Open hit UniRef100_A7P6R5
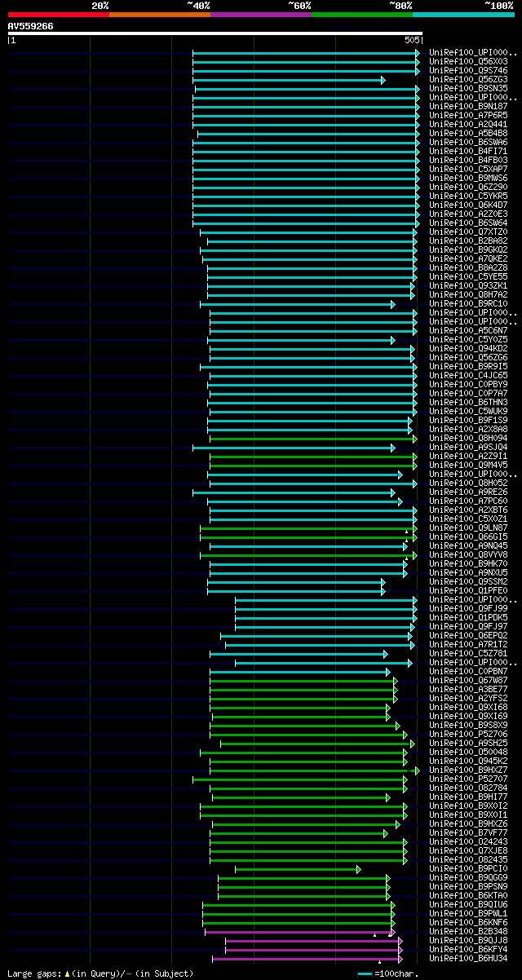 468,115
